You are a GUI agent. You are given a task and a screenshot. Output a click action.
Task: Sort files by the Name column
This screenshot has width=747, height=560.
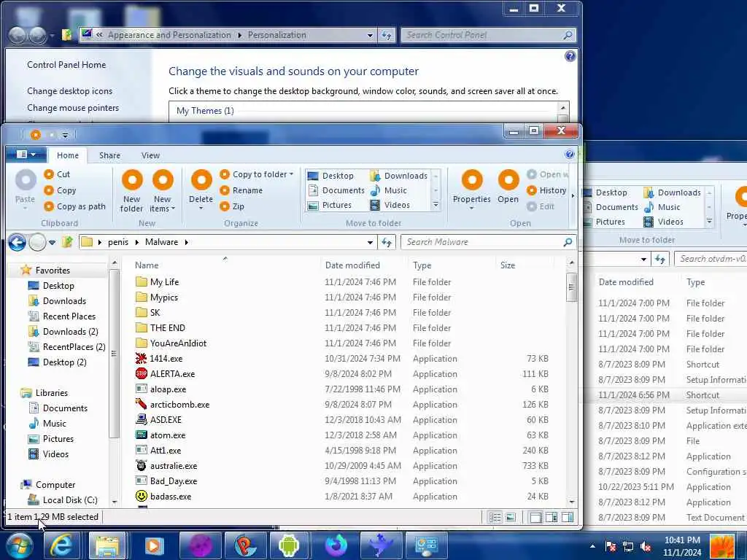point(147,265)
